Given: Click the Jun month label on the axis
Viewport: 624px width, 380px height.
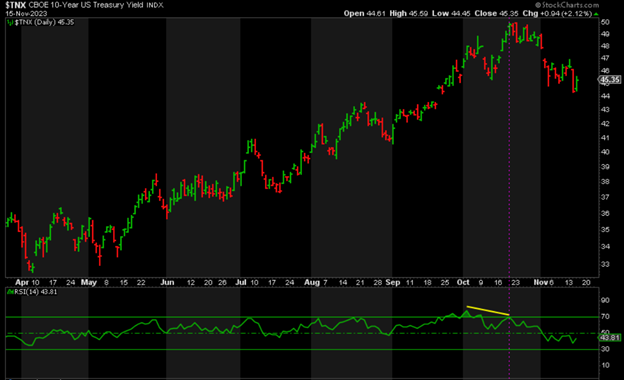Looking at the screenshot, I should click(167, 282).
